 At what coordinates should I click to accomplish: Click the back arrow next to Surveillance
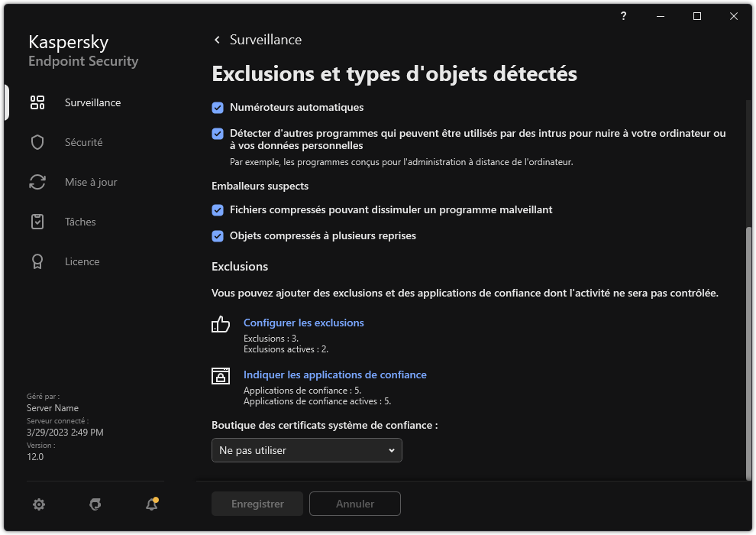(217, 39)
